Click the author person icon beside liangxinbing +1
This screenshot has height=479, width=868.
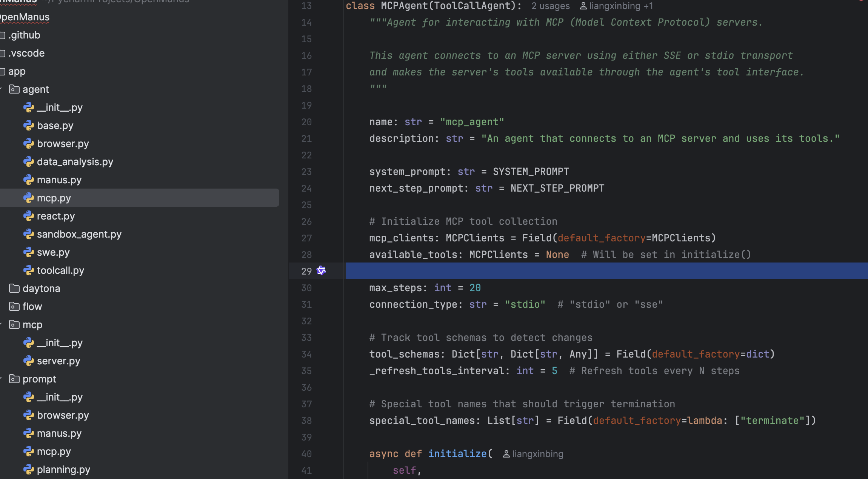tap(583, 6)
